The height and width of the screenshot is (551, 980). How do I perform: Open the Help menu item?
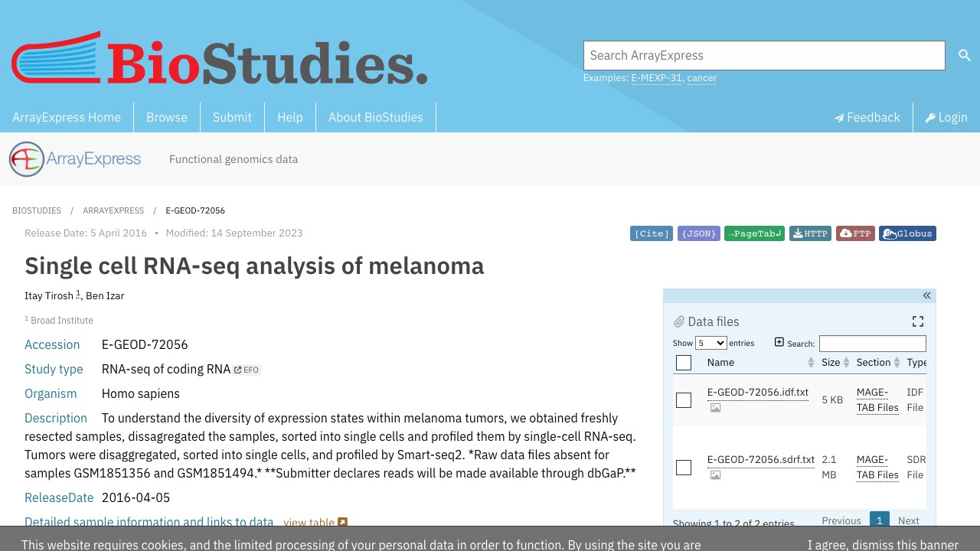click(x=290, y=117)
